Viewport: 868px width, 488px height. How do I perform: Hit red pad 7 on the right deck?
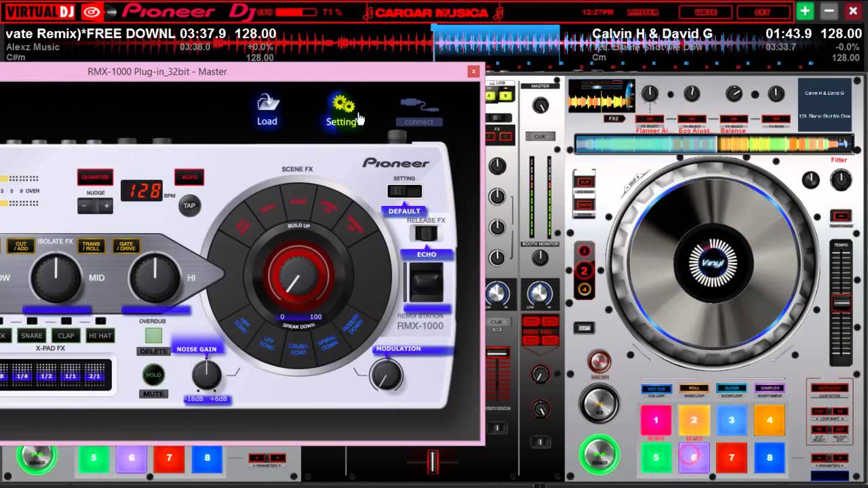pos(732,457)
